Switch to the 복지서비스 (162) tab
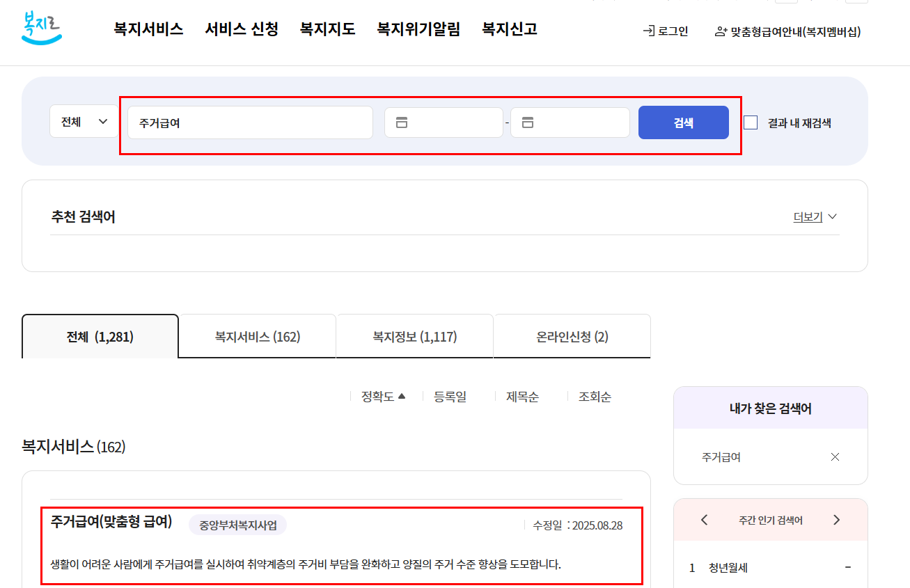 click(257, 335)
